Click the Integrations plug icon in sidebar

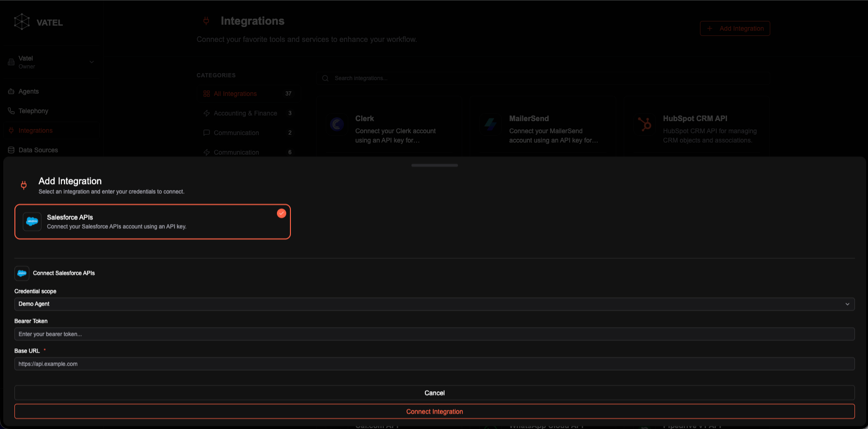tap(11, 130)
